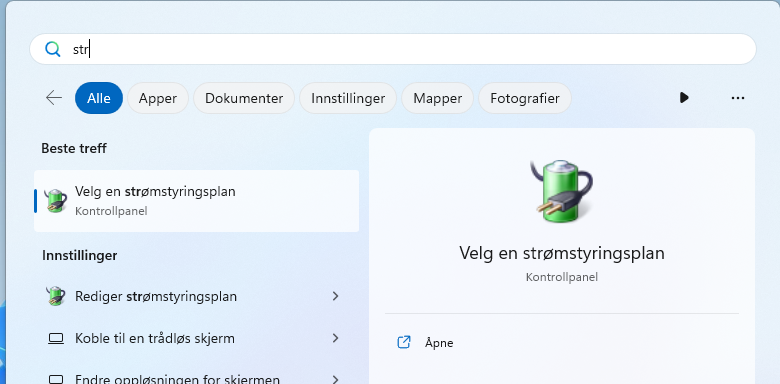
Task: Click monitor icon beside 'Koble til en trådløs skjerm'
Action: coord(56,339)
